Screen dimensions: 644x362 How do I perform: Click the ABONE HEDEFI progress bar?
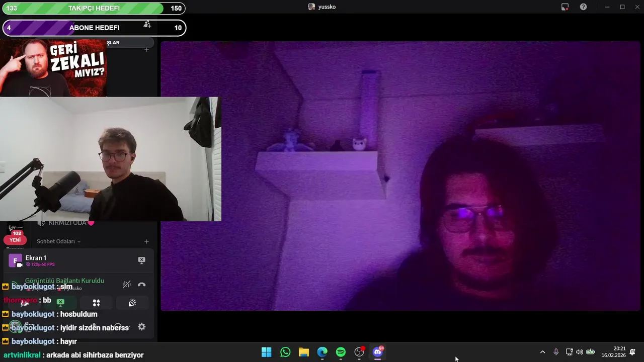tap(94, 28)
